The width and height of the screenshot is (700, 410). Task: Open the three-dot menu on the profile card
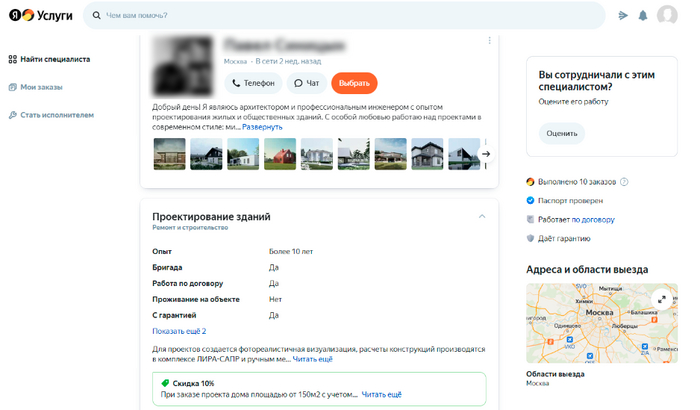click(x=489, y=41)
